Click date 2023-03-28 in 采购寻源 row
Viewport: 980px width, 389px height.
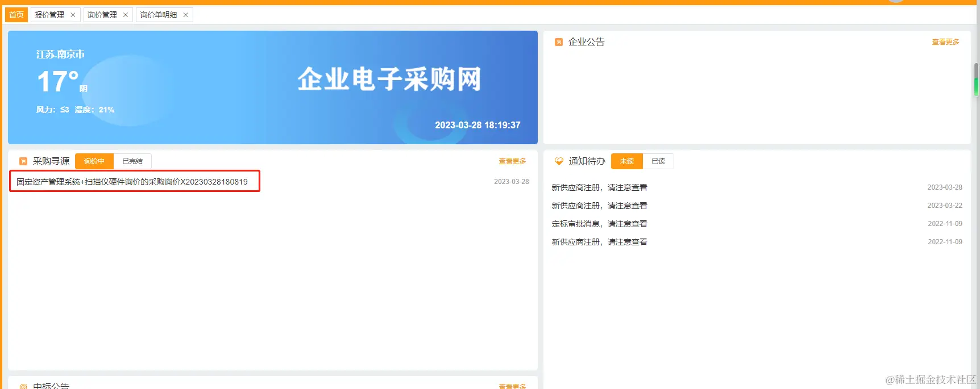(x=511, y=182)
